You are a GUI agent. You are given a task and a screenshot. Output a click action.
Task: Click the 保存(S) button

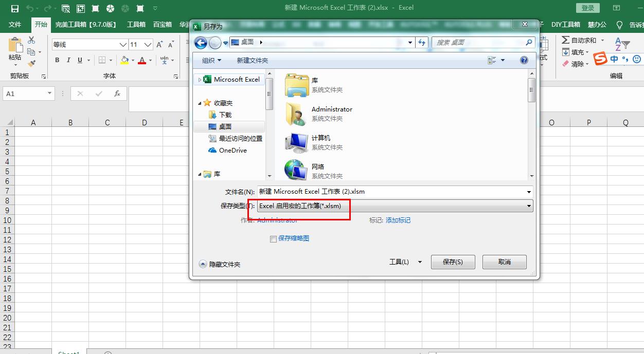[453, 262]
